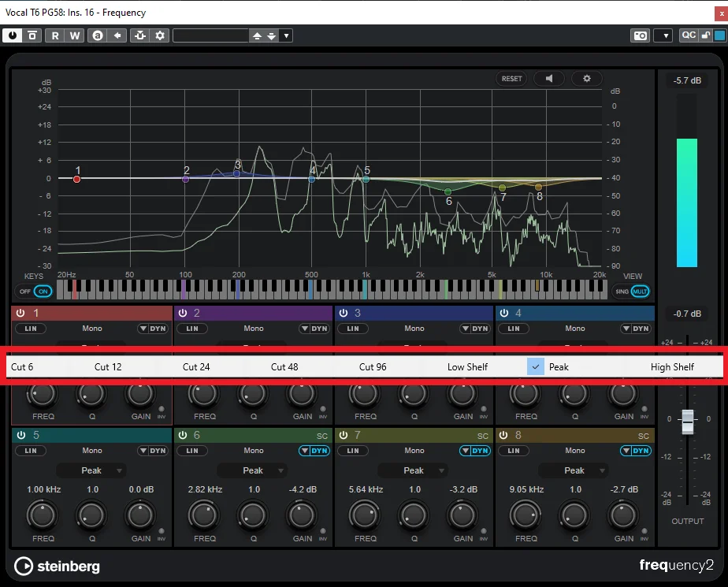Screen dimensions: 728x587
Task: Open the Peak filter type dropdown for band 6
Action: point(253,470)
